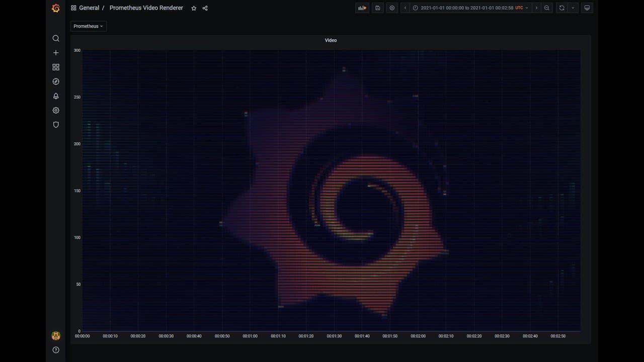This screenshot has width=644, height=362.
Task: Save the dashboard with the save icon
Action: coord(377,8)
